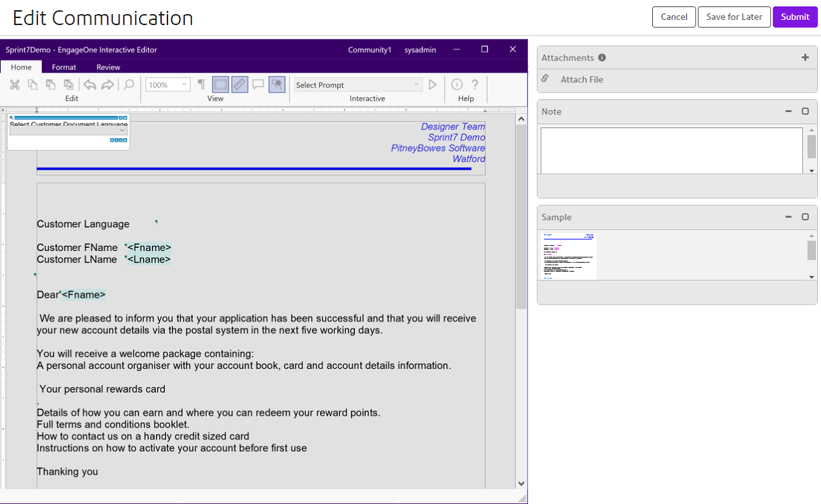Minimize the Interactive Editor window
Viewport: 821px width, 504px height.
(457, 50)
